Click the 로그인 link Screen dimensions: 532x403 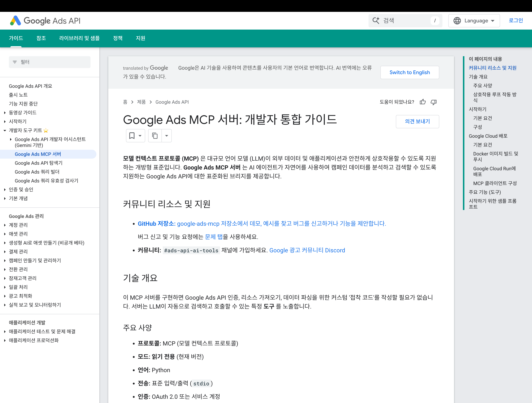pyautogui.click(x=516, y=21)
